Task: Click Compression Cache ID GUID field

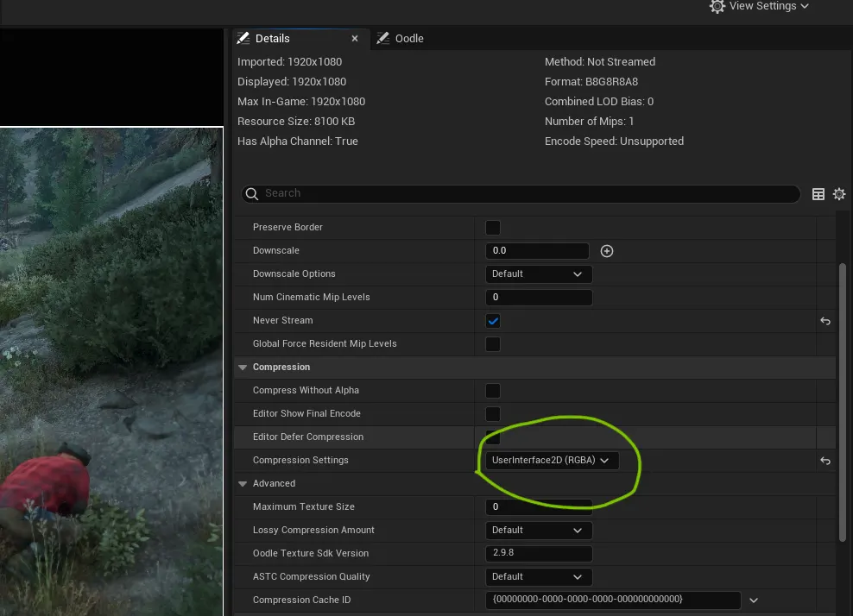Action: [613, 599]
